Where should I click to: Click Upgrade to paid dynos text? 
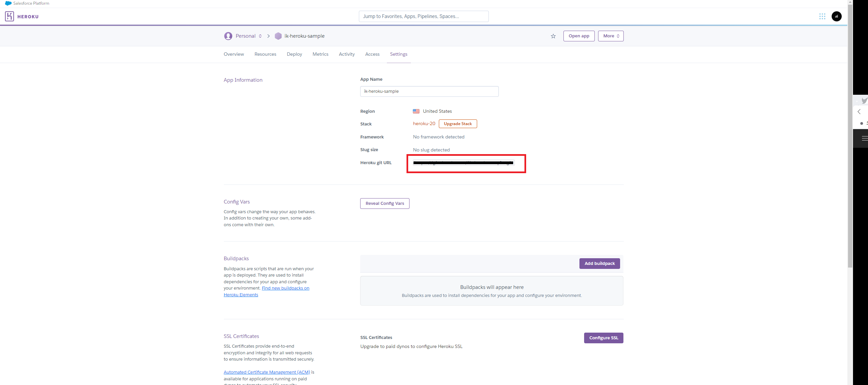(411, 347)
